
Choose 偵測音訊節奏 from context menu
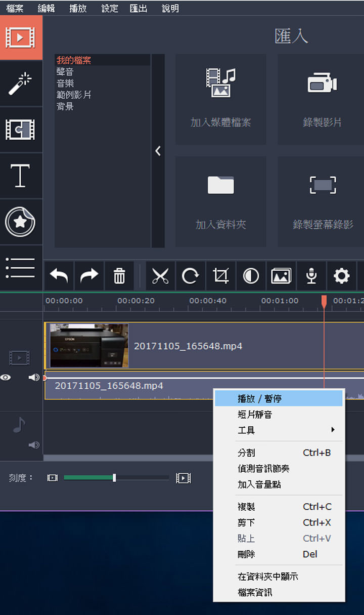pyautogui.click(x=279, y=469)
